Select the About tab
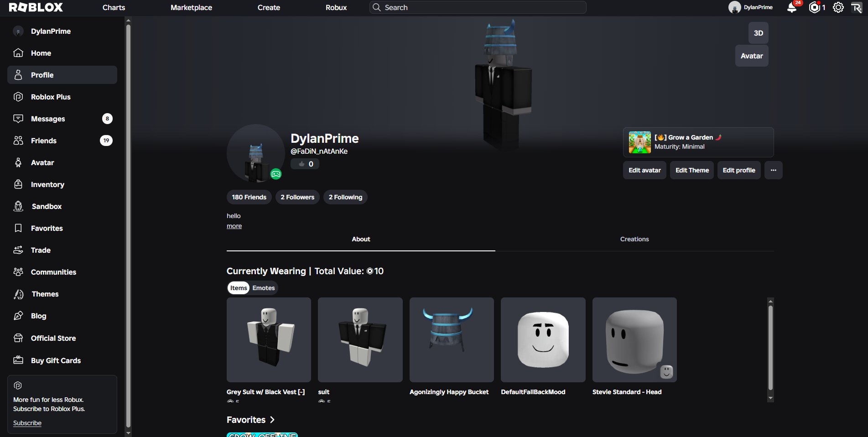This screenshot has width=868, height=437. tap(361, 239)
